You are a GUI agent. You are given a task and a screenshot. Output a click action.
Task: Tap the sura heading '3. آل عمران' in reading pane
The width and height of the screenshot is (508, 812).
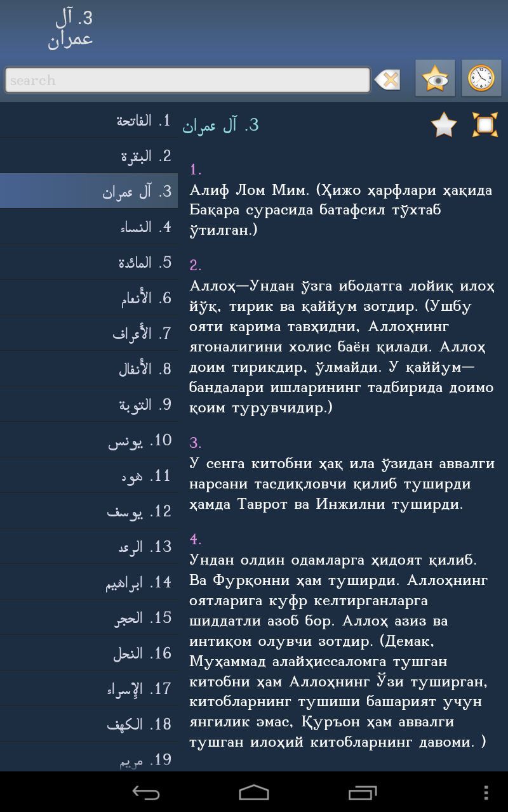pyautogui.click(x=220, y=125)
